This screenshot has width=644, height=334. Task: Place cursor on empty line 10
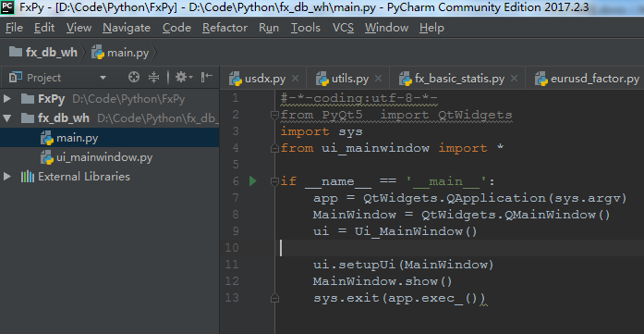coord(459,248)
